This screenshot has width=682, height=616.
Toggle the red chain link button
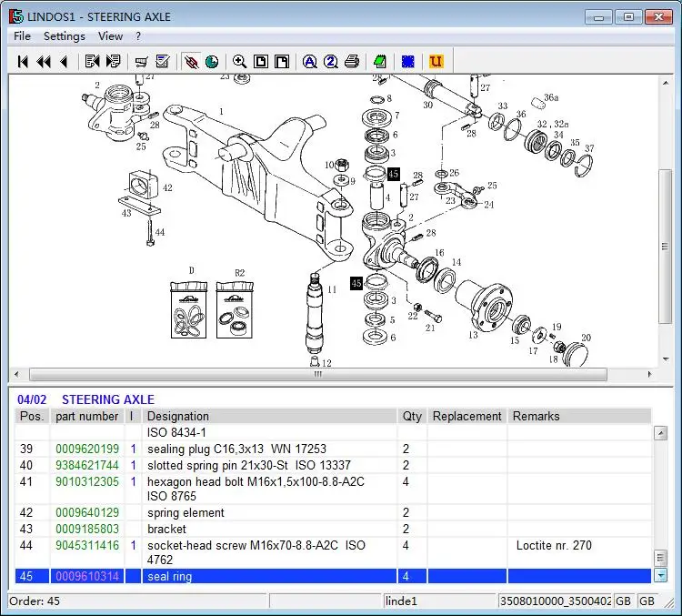(x=191, y=61)
